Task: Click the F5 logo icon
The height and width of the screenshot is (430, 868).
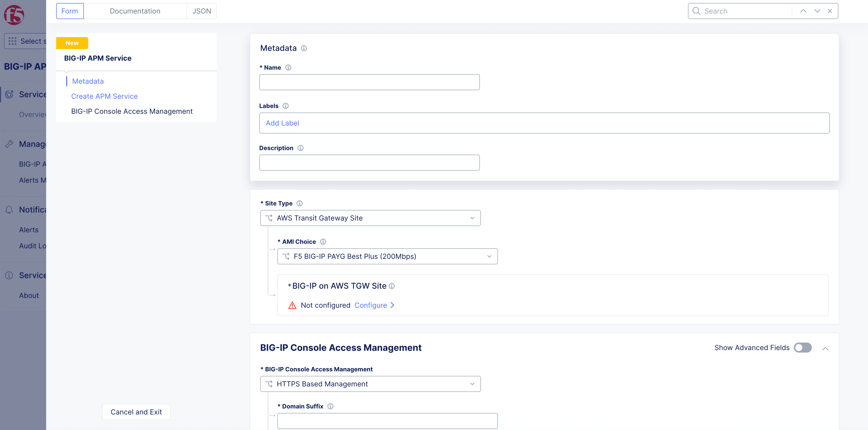Action: pos(14,15)
